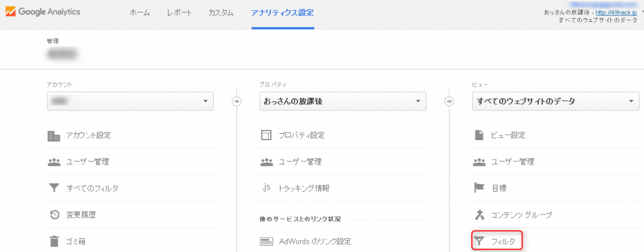
Task: Click the layout icon beside プロパティ設定
Action: pyautogui.click(x=266, y=136)
